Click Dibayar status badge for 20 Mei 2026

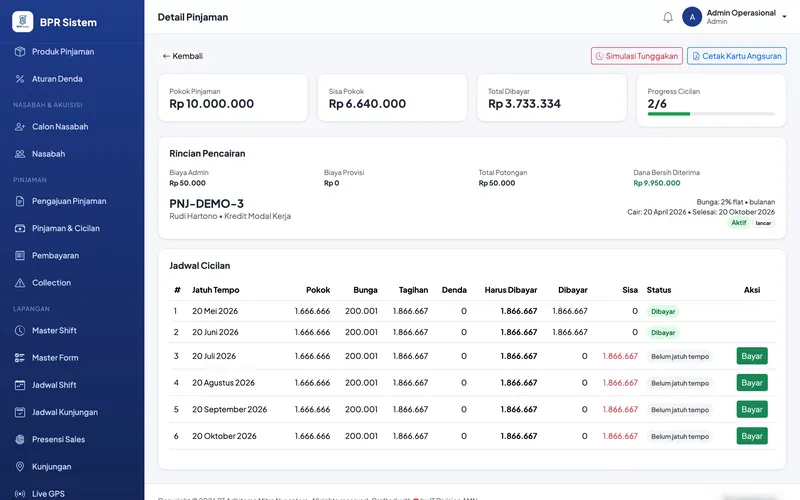[663, 311]
